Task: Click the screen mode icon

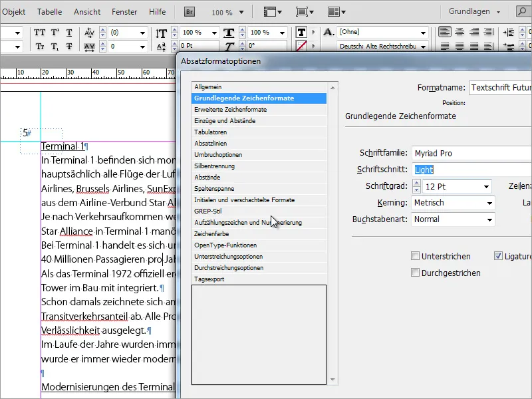Action: point(305,12)
